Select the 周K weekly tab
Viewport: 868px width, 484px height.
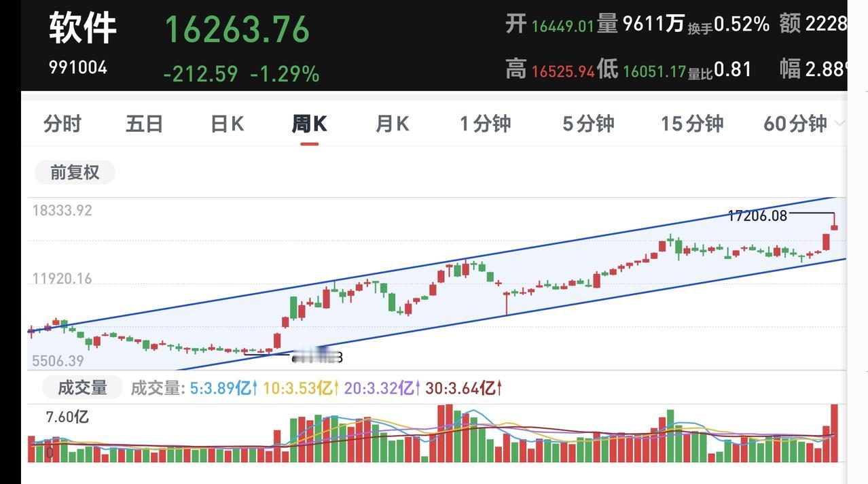[x=309, y=124]
